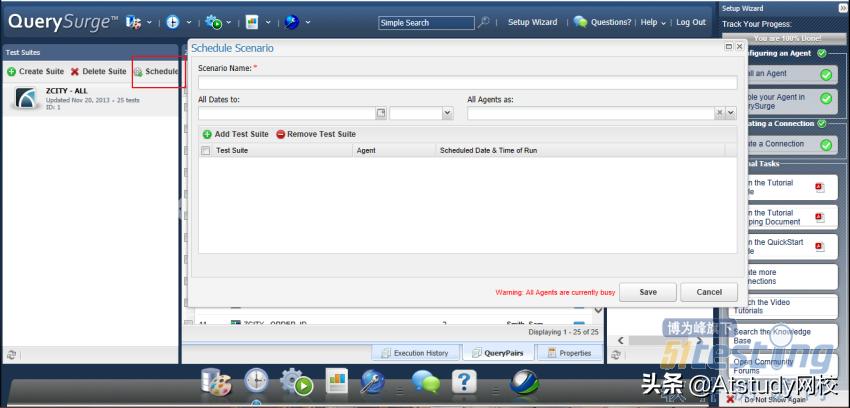Open the Tutorial Mapping Document PDF icon

pos(820,217)
